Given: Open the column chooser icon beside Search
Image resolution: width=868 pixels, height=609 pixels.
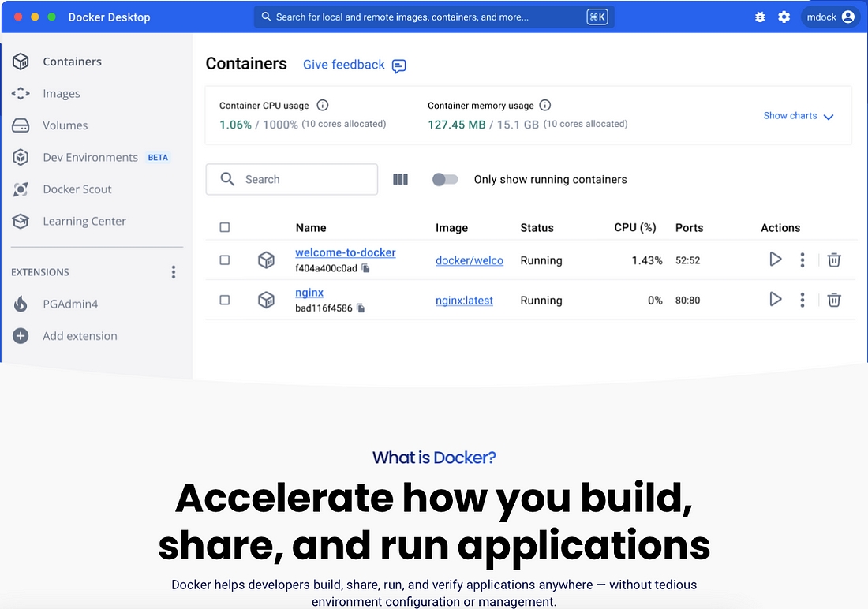Looking at the screenshot, I should [x=400, y=179].
